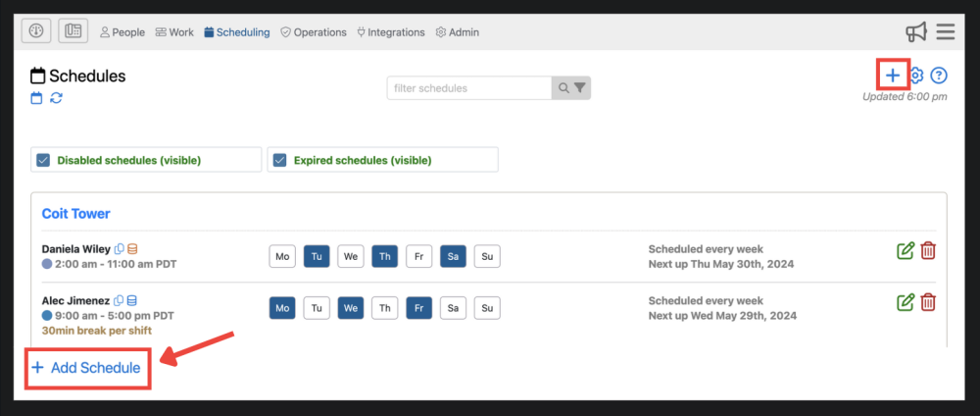Uncheck Disabled schedules visible checkbox

pos(43,160)
